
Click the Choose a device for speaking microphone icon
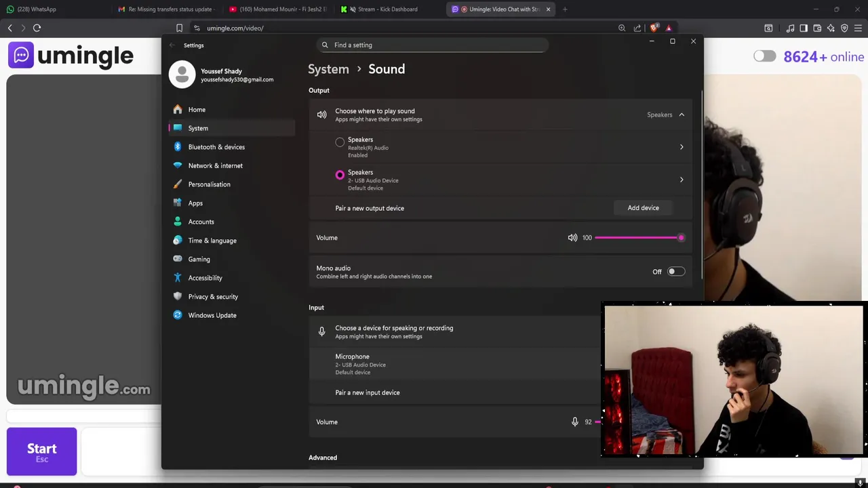tap(322, 332)
